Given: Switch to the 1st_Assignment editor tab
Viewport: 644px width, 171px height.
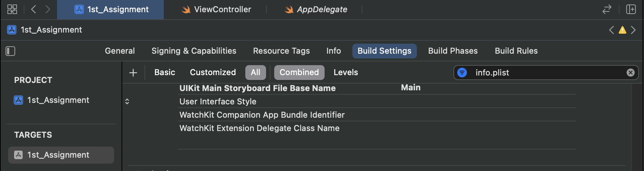Looking at the screenshot, I should click(110, 10).
